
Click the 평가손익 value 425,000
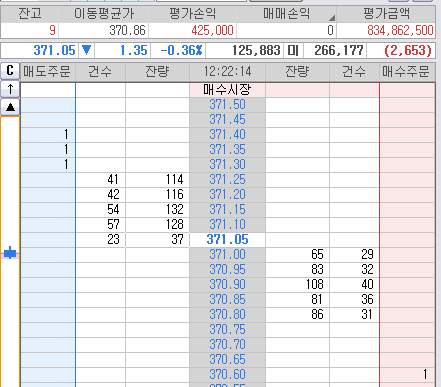tap(212, 31)
